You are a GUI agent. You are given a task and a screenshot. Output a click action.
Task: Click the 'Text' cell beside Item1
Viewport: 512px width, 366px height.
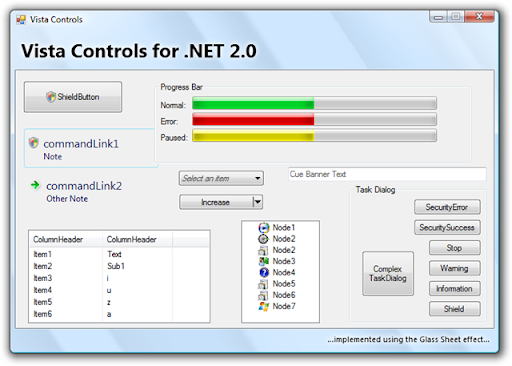pos(114,254)
